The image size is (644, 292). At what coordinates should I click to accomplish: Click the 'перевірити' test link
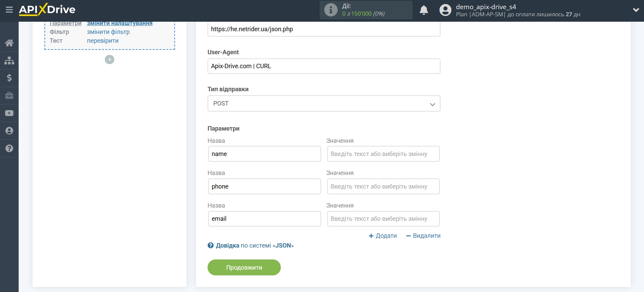pyautogui.click(x=103, y=41)
